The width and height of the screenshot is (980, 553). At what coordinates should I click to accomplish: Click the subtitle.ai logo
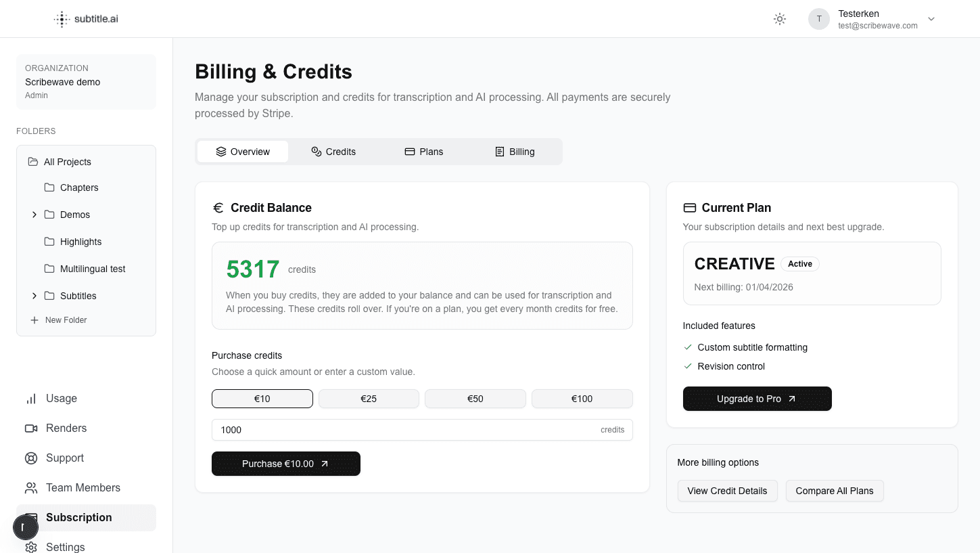click(85, 18)
